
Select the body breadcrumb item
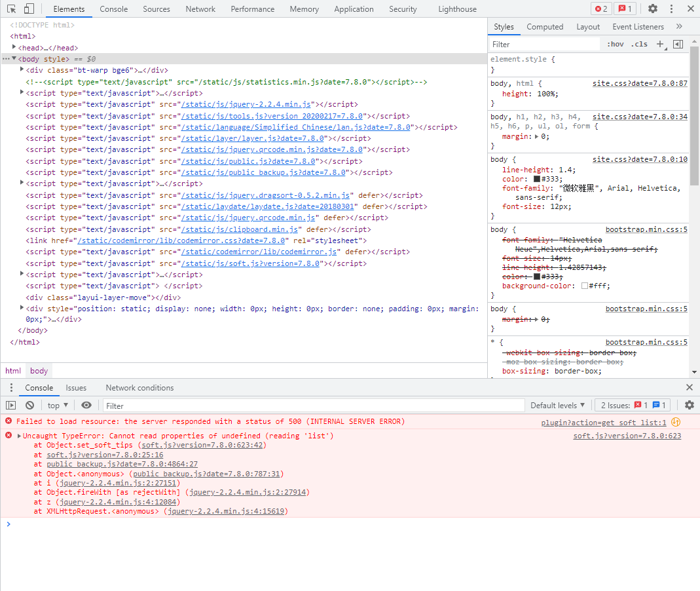[39, 371]
